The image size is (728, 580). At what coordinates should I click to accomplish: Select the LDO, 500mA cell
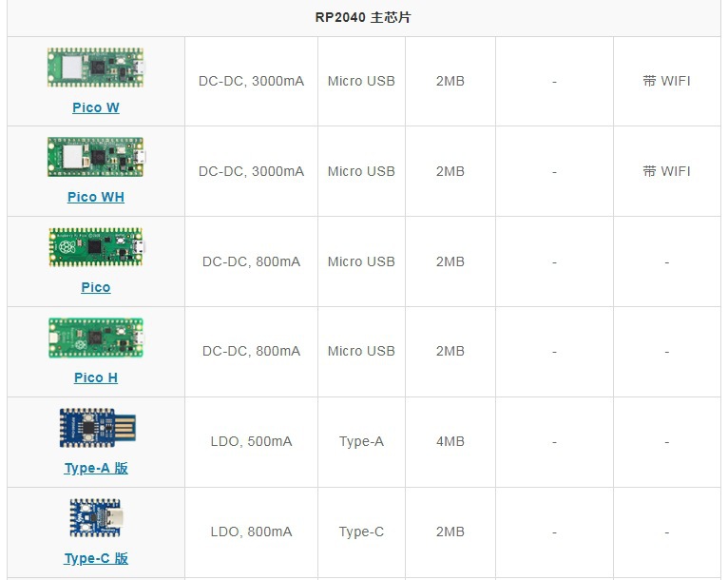click(251, 441)
